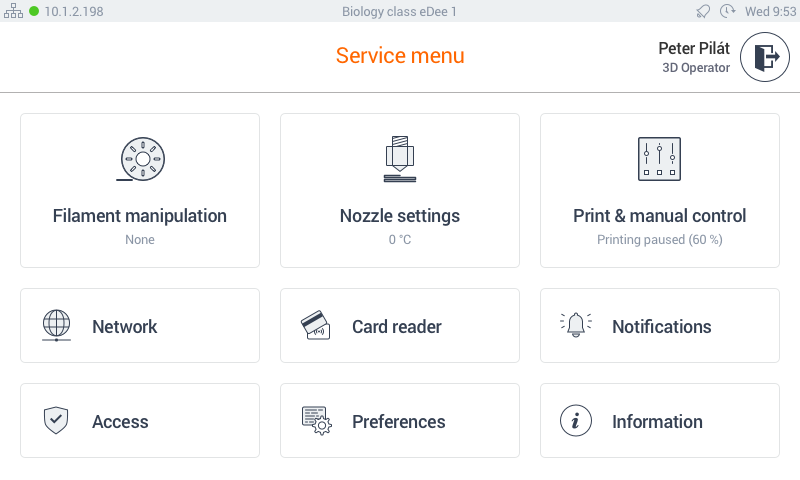The image size is (800, 480).
Task: Select the Preferences label
Action: point(399,422)
